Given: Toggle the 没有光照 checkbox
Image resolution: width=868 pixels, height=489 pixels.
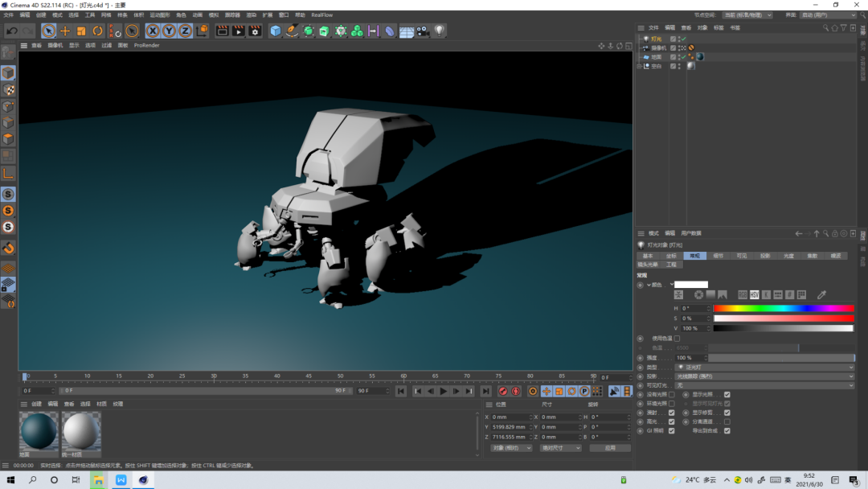Looking at the screenshot, I should [671, 395].
